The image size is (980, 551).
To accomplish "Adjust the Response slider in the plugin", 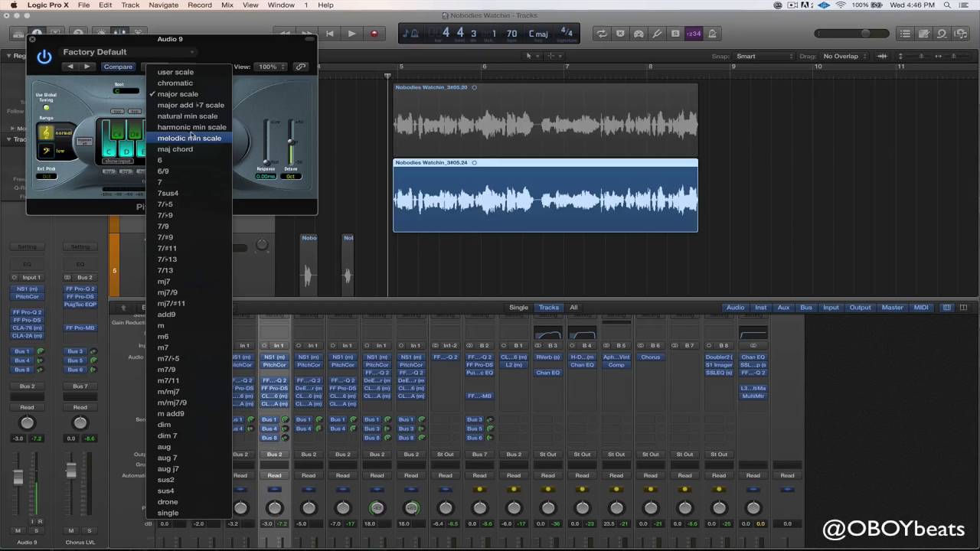I will pyautogui.click(x=266, y=142).
